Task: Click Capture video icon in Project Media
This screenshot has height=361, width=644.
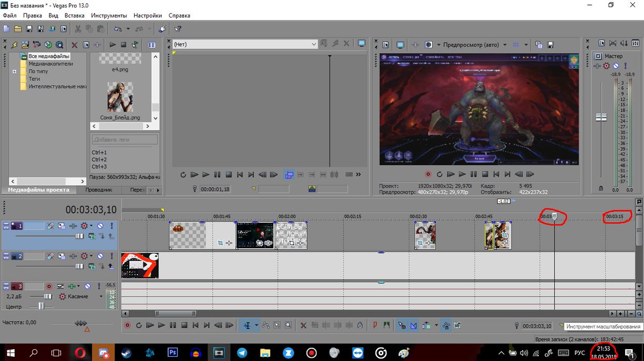Action: [x=37, y=45]
